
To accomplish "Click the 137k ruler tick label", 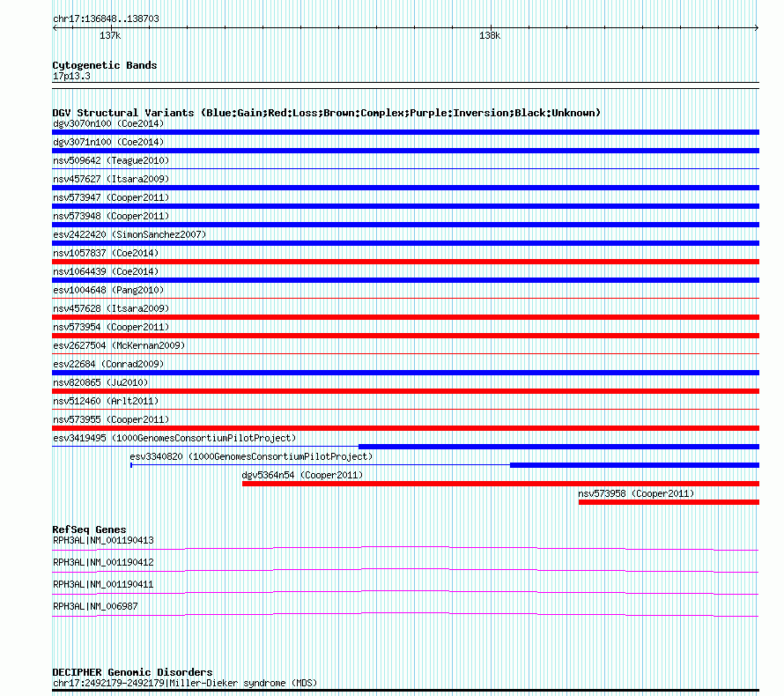I will [x=110, y=35].
